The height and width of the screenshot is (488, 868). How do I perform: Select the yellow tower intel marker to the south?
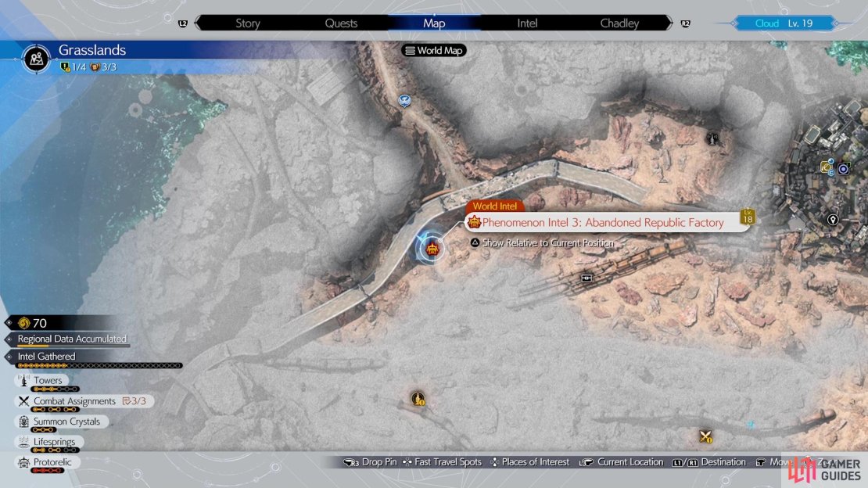click(x=418, y=398)
